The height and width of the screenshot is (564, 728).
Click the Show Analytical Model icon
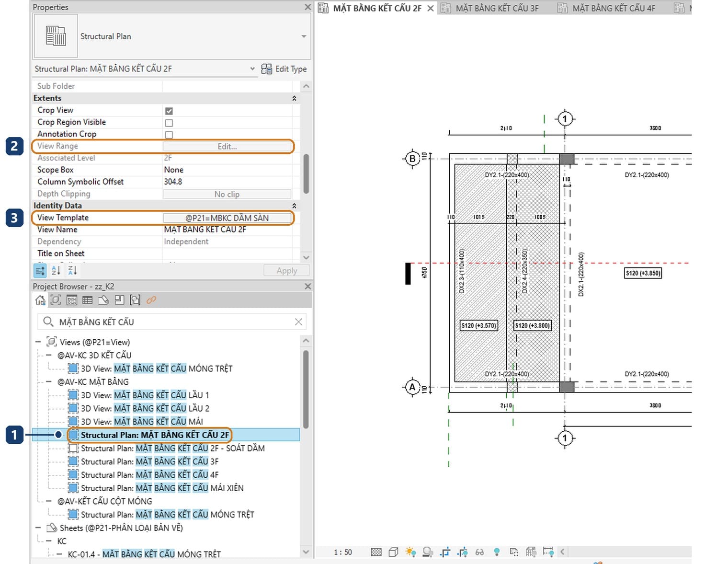[531, 552]
